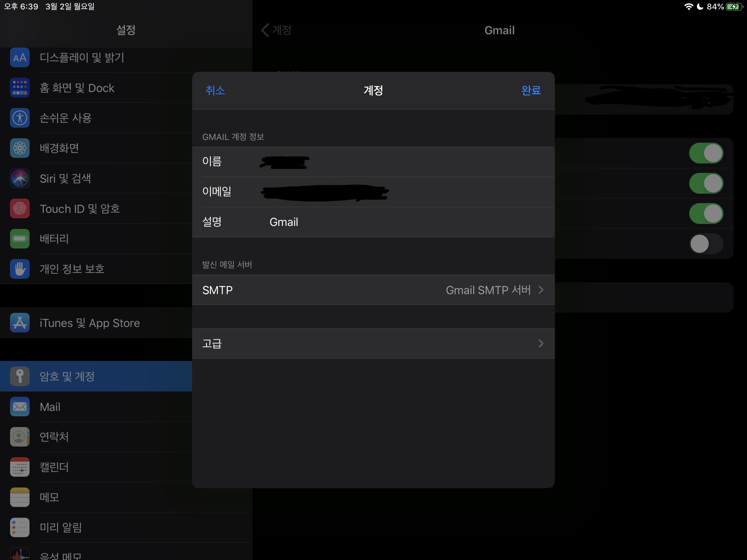
Task: Toggle the first green Gmail switch
Action: click(705, 153)
